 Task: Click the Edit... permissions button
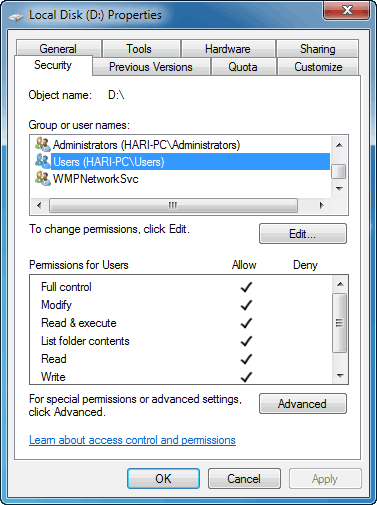point(303,234)
